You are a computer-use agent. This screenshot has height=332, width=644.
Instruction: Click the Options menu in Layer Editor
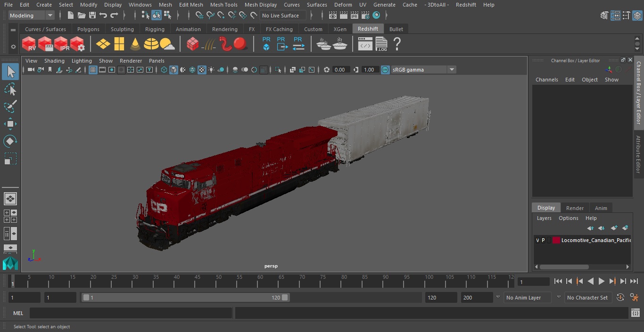point(568,218)
